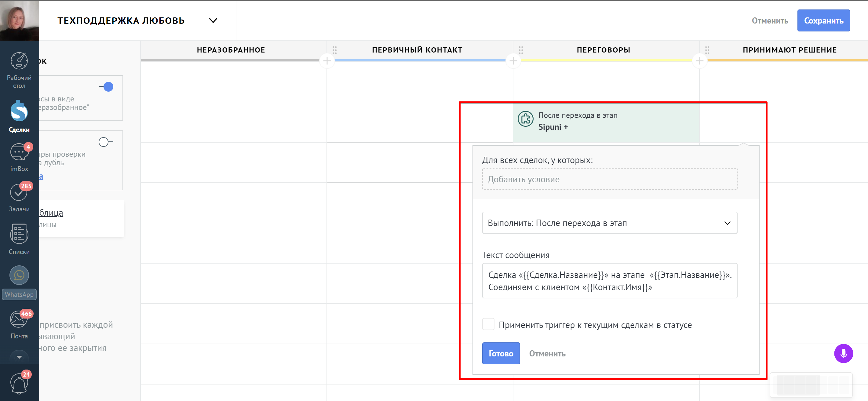
Task: Select the Первичный контакт stage header
Action: point(417,50)
